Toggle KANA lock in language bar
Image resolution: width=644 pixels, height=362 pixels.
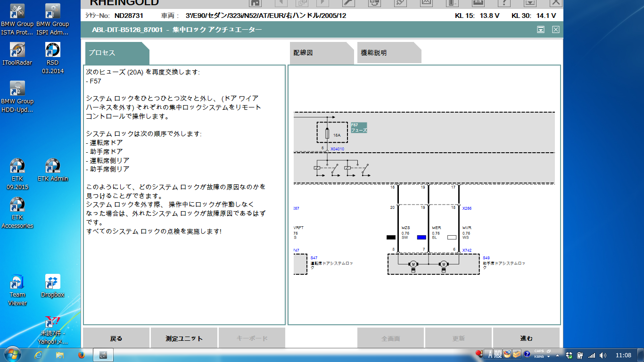[539, 357]
